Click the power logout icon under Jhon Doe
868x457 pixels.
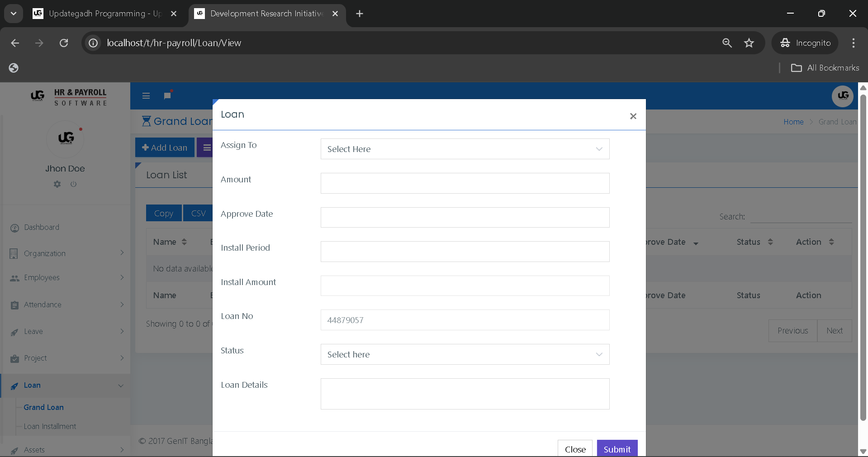click(73, 184)
